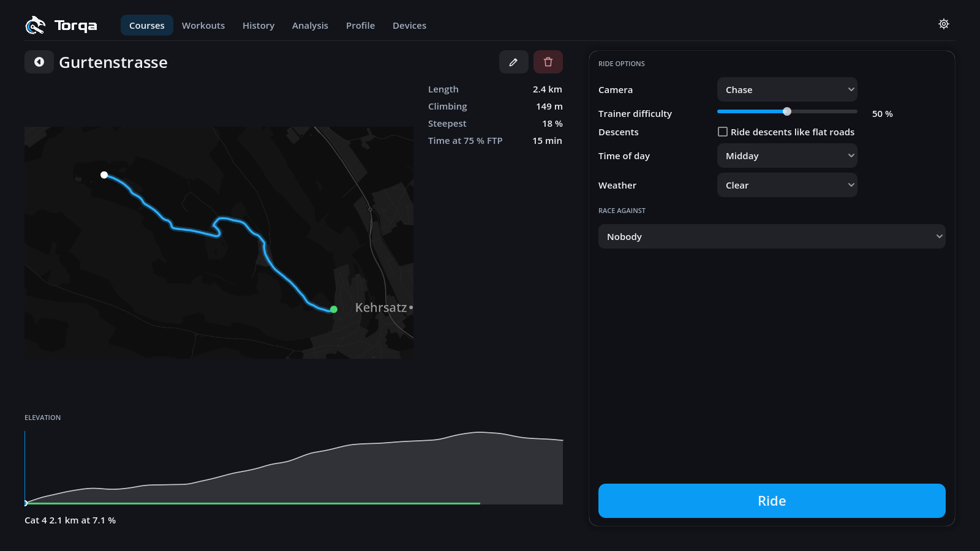Viewport: 980px width, 551px height.
Task: Click the 15 min time value
Action: (547, 141)
